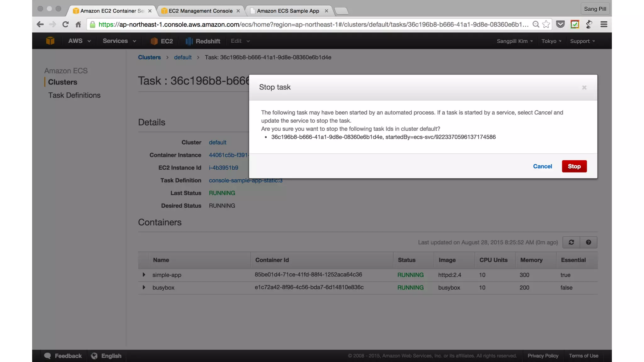
Task: Switch to the EC2 Management Console tab
Action: [x=200, y=11]
